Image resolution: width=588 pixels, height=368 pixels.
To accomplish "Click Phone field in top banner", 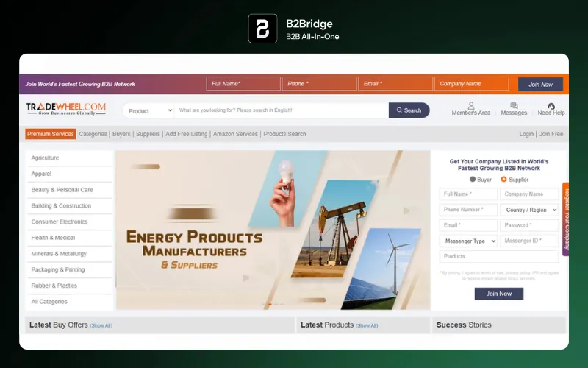I will [x=319, y=84].
